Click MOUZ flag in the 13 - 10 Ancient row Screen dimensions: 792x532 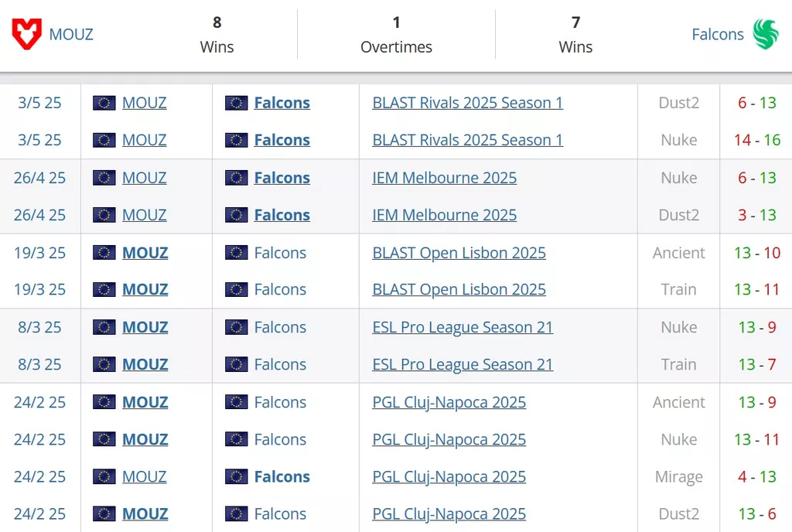[104, 252]
